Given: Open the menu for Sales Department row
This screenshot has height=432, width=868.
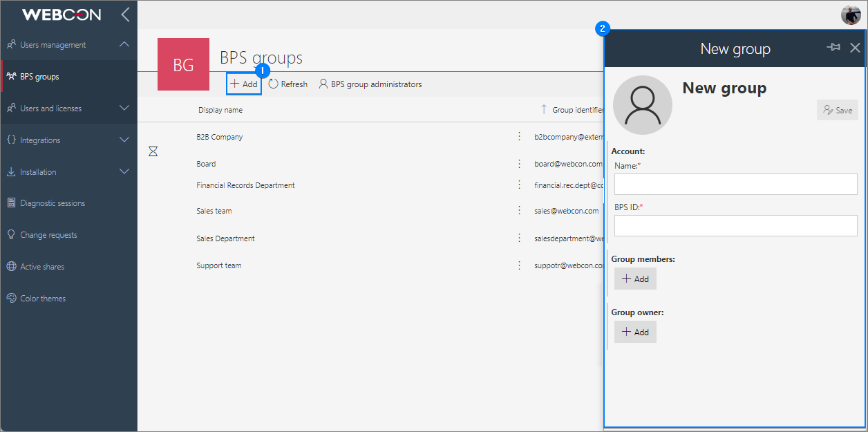Looking at the screenshot, I should [x=519, y=238].
